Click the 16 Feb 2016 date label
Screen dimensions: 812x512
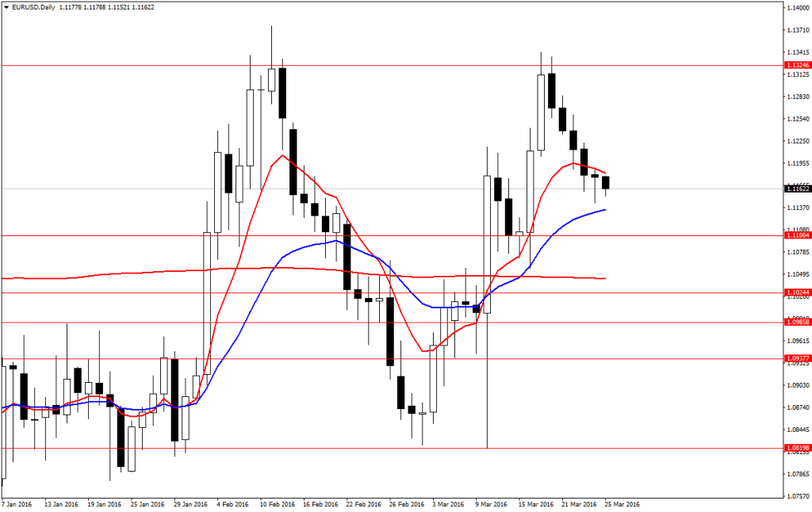click(320, 504)
